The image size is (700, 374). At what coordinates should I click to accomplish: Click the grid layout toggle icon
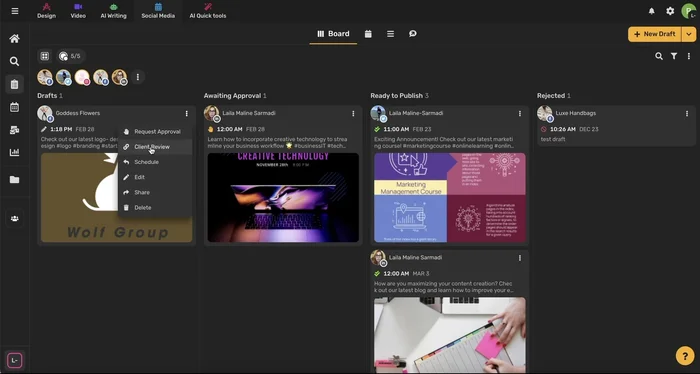tap(45, 56)
